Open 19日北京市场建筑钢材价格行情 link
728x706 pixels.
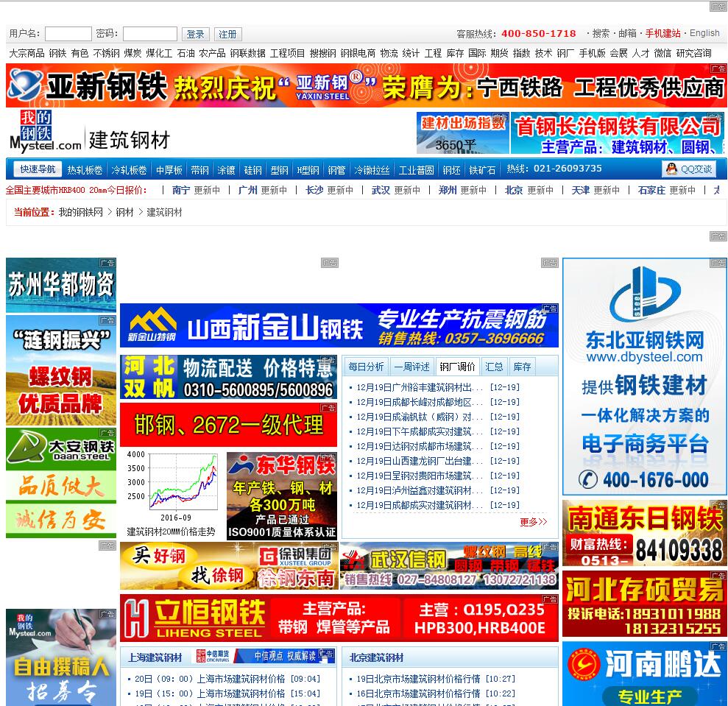[x=418, y=679]
